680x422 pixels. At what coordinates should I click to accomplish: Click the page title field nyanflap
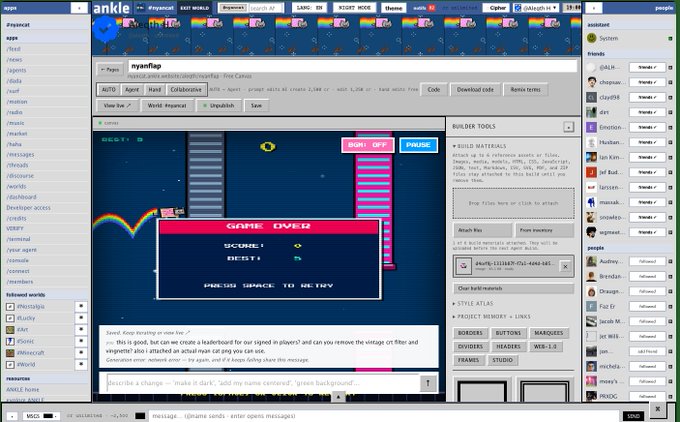click(353, 66)
